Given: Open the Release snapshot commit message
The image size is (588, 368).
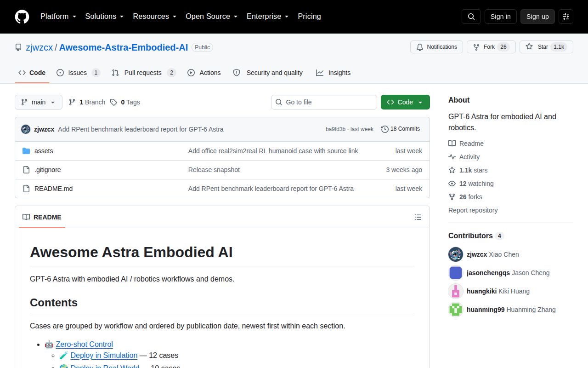Looking at the screenshot, I should pyautogui.click(x=214, y=170).
